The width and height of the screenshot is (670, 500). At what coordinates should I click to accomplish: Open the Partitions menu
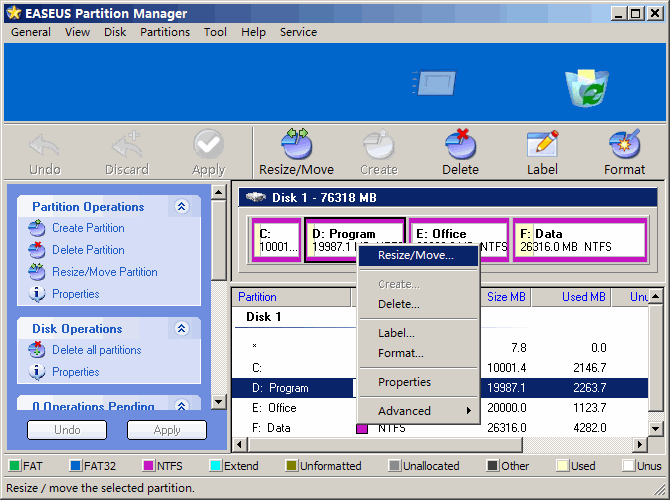[x=165, y=32]
